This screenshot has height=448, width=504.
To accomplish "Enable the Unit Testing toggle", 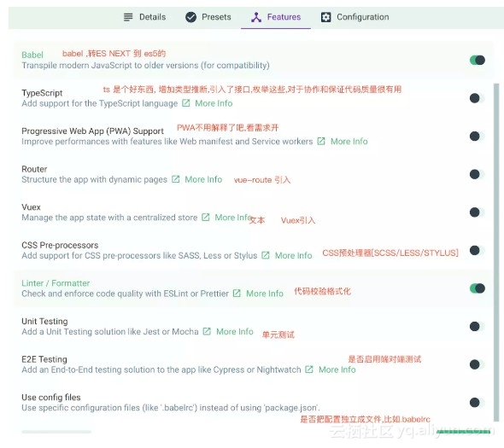I will [478, 326].
